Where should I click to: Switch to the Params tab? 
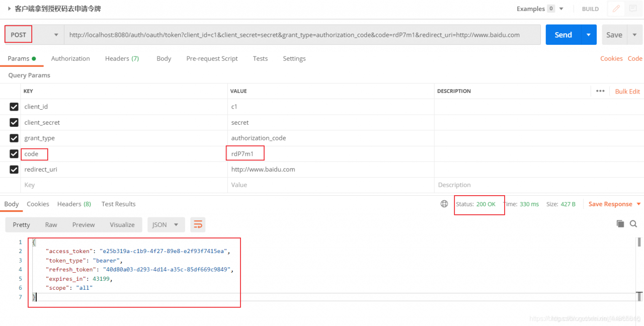pos(22,58)
